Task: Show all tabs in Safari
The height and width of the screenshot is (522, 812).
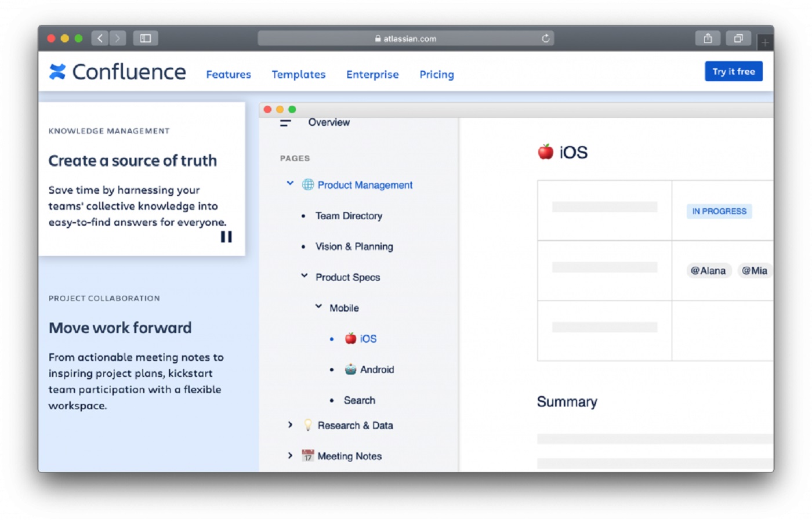Action: click(x=738, y=38)
